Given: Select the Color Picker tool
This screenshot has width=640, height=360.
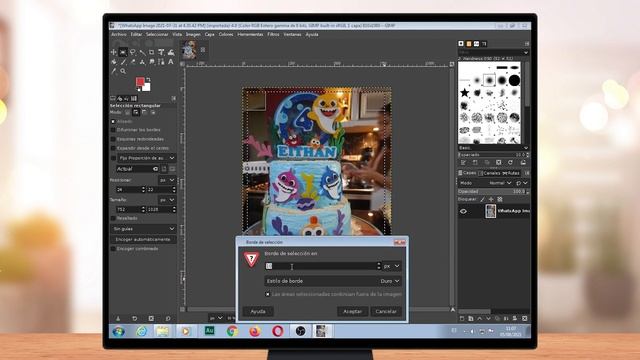Looking at the screenshot, I should 113,71.
